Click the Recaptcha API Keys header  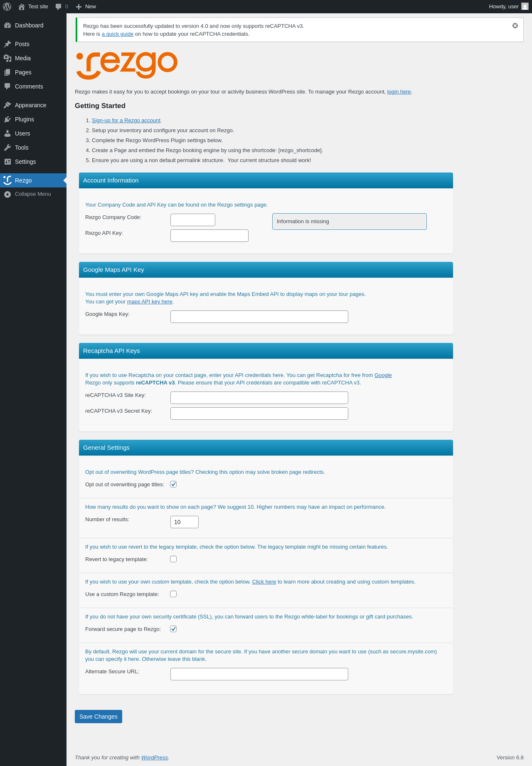[266, 351]
